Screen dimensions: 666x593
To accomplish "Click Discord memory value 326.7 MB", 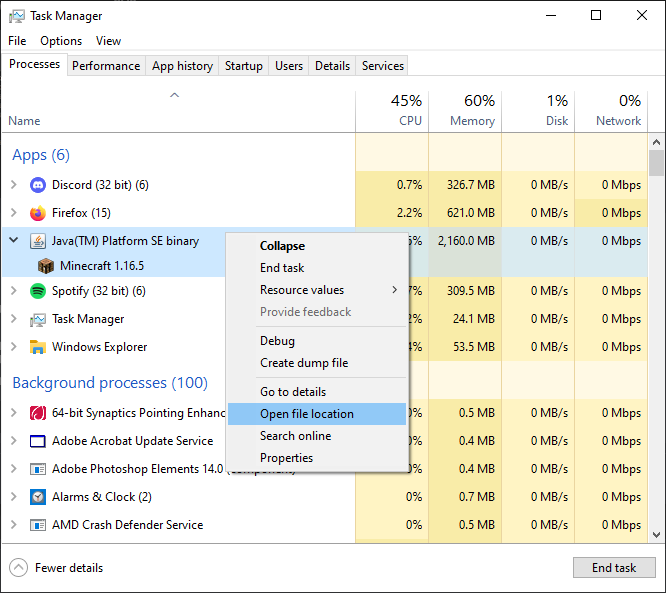I will (471, 185).
